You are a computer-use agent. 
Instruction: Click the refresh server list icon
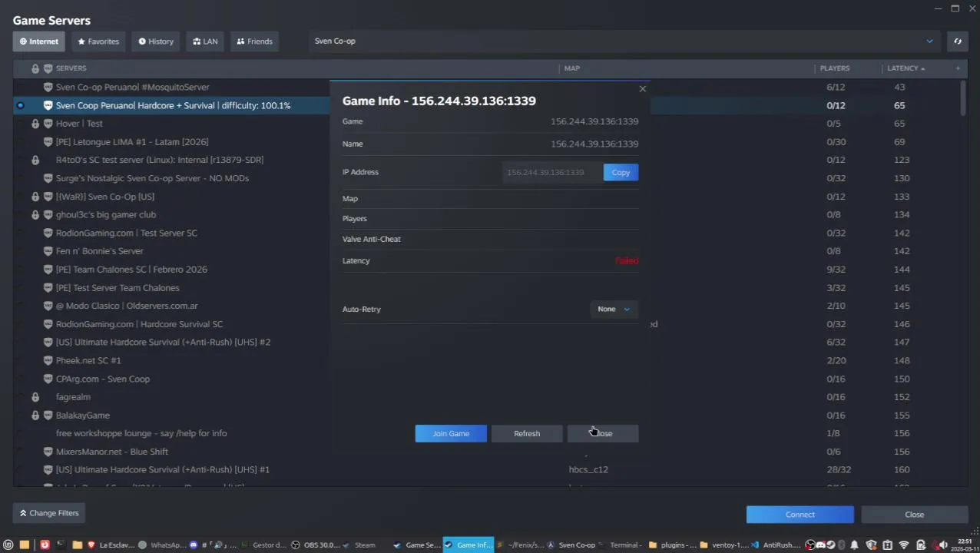tap(958, 41)
